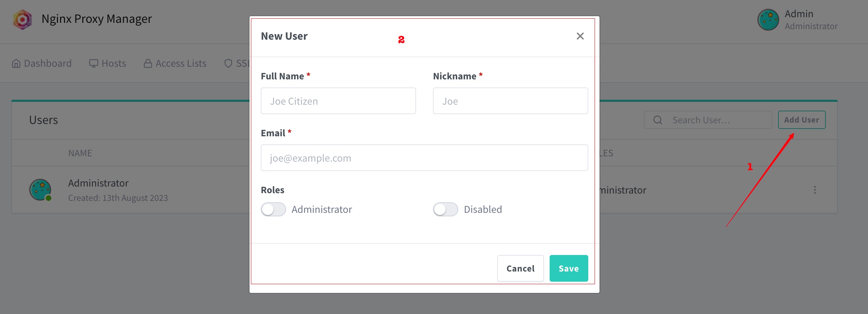Screen dimensions: 868x314
Task: Click the Save button
Action: (x=569, y=269)
